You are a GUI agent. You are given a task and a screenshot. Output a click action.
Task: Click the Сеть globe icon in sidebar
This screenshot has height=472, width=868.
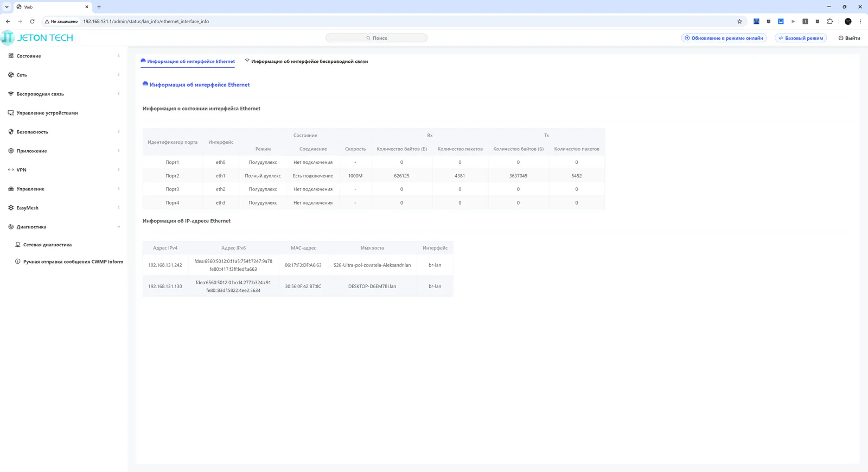[x=11, y=75]
